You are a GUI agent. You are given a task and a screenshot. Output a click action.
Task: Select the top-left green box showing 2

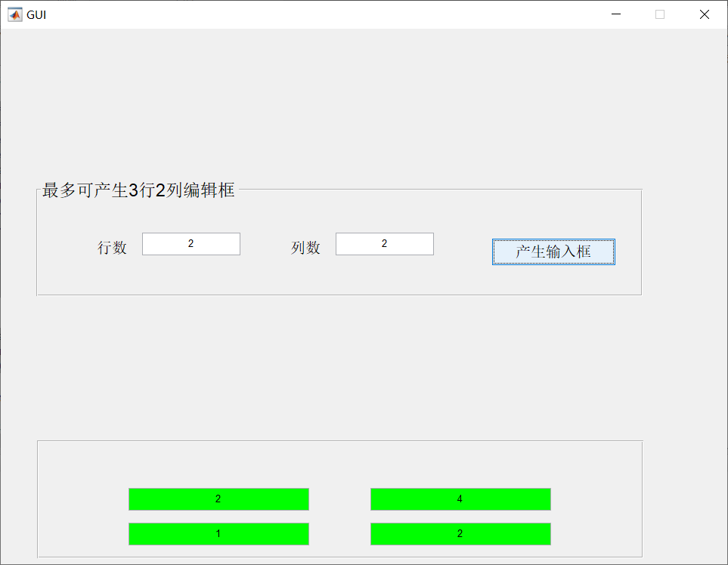point(218,499)
